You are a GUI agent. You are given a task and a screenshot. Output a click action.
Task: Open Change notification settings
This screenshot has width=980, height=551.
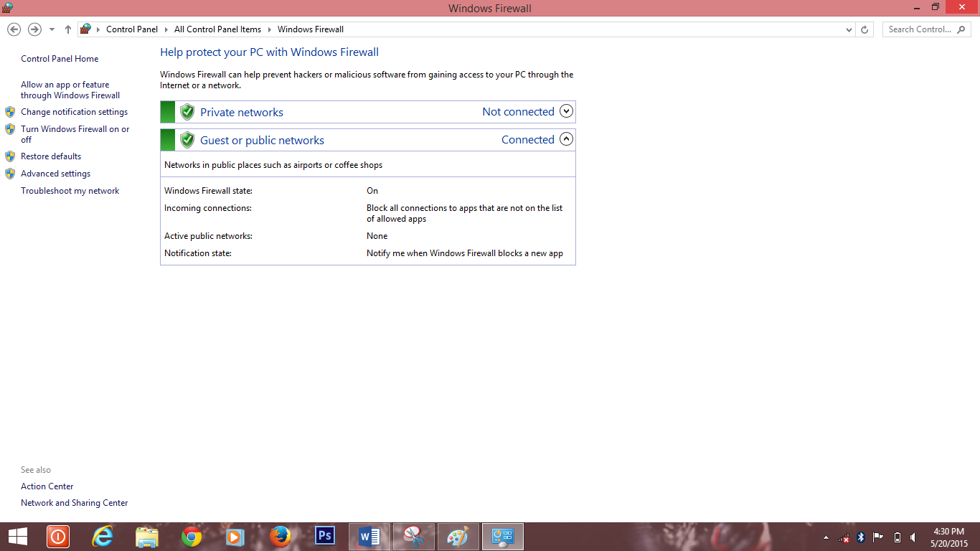click(x=74, y=112)
